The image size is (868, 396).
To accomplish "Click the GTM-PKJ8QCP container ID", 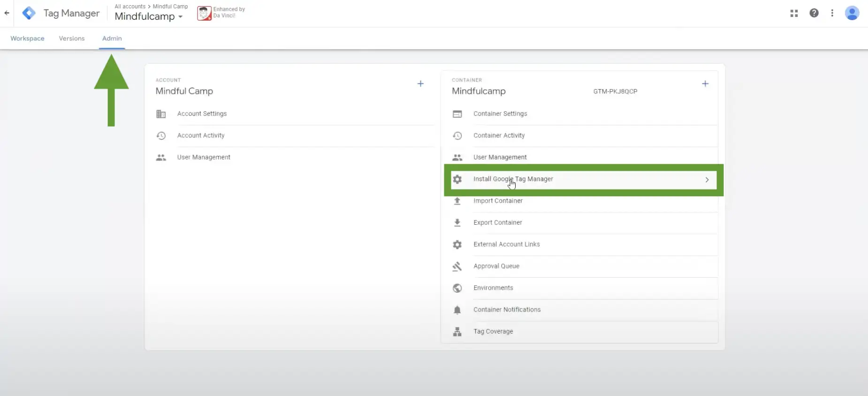I will click(615, 91).
